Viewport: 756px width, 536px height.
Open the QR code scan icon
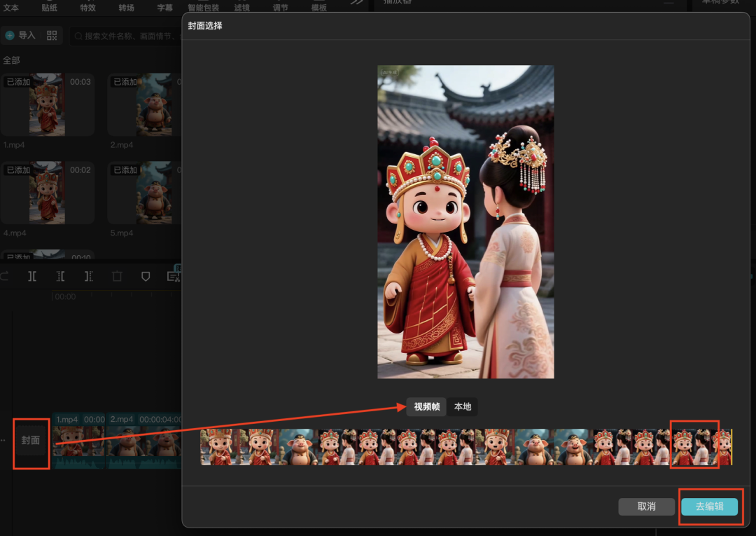(52, 35)
